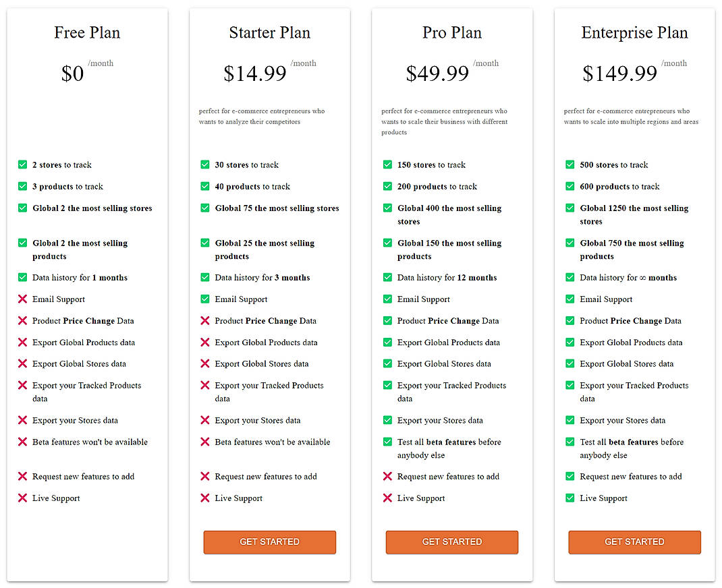Toggle the checkmark next to Pro Plan's beta features item
Screen dimensions: 722x588
tap(387, 442)
